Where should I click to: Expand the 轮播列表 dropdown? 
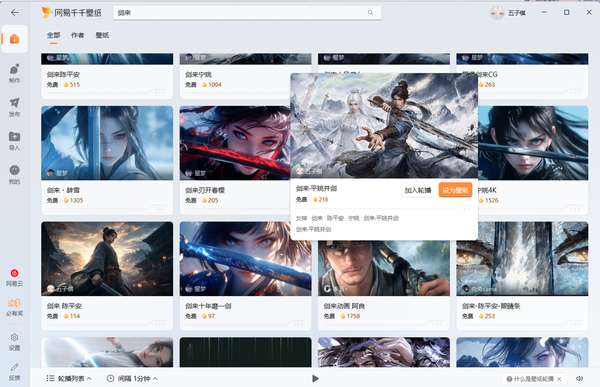pyautogui.click(x=89, y=379)
